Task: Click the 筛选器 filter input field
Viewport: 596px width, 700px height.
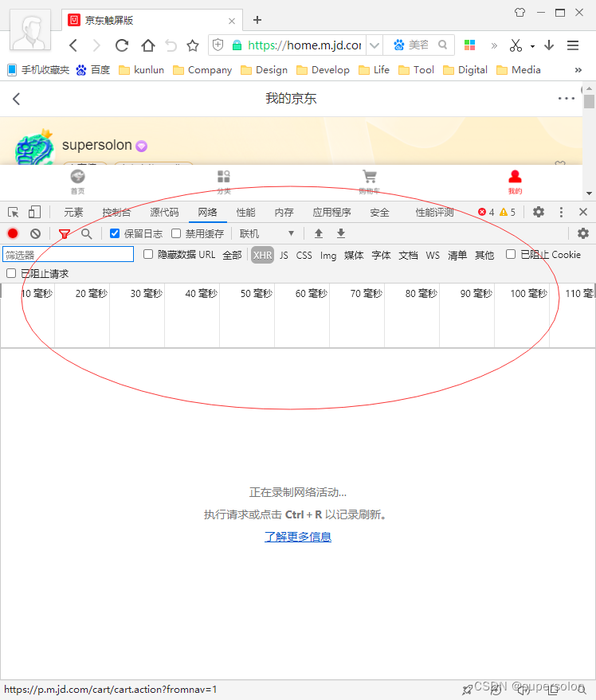Action: [69, 255]
